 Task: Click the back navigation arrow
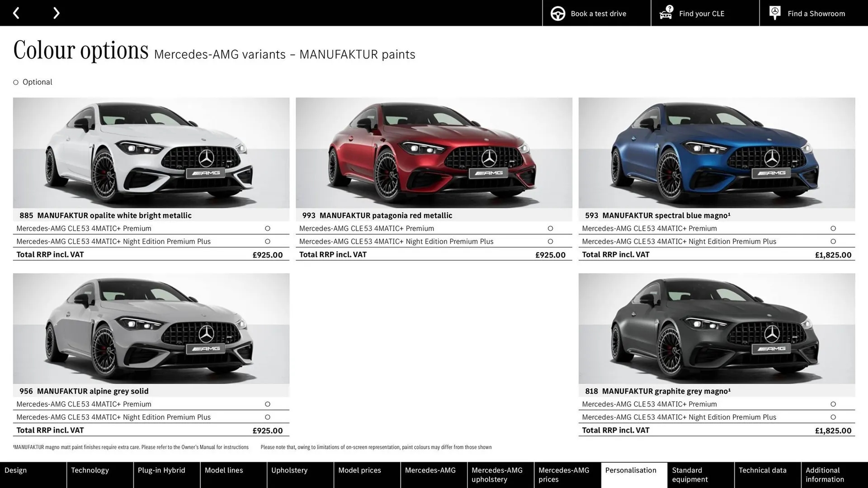pyautogui.click(x=16, y=13)
